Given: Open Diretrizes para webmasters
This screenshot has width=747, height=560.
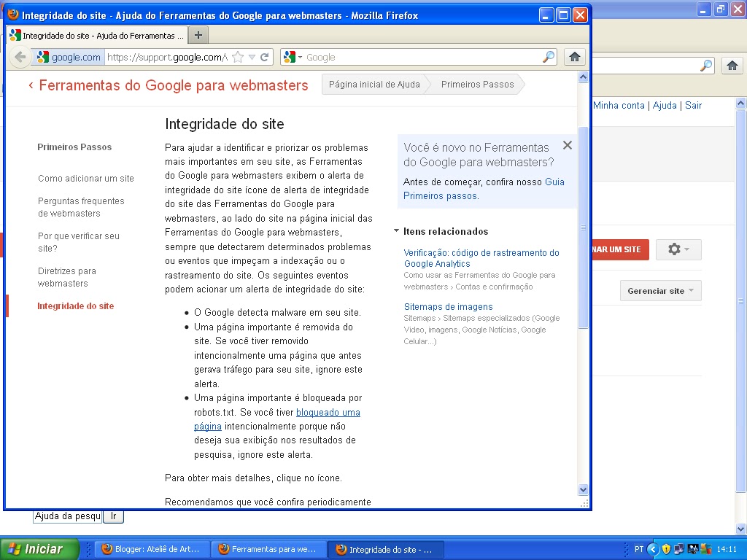Looking at the screenshot, I should [66, 277].
